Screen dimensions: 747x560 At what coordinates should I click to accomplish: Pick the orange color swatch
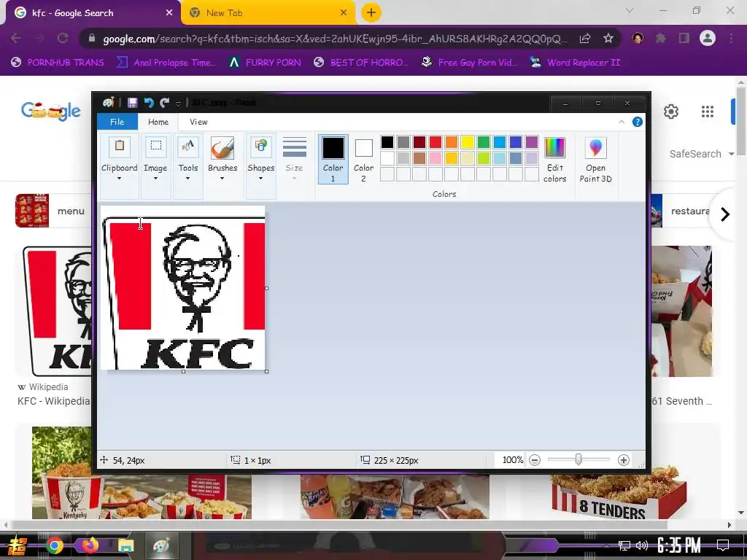coord(451,142)
